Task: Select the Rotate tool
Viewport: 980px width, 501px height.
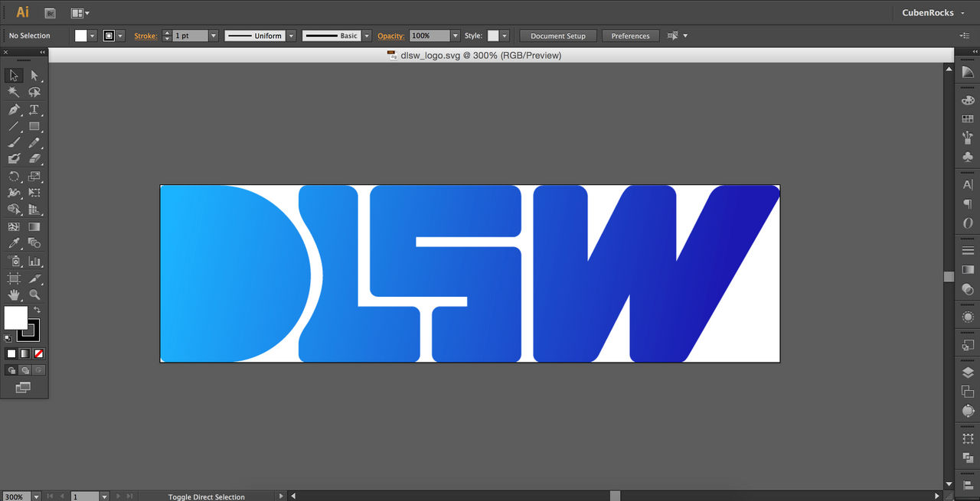Action: coord(14,177)
